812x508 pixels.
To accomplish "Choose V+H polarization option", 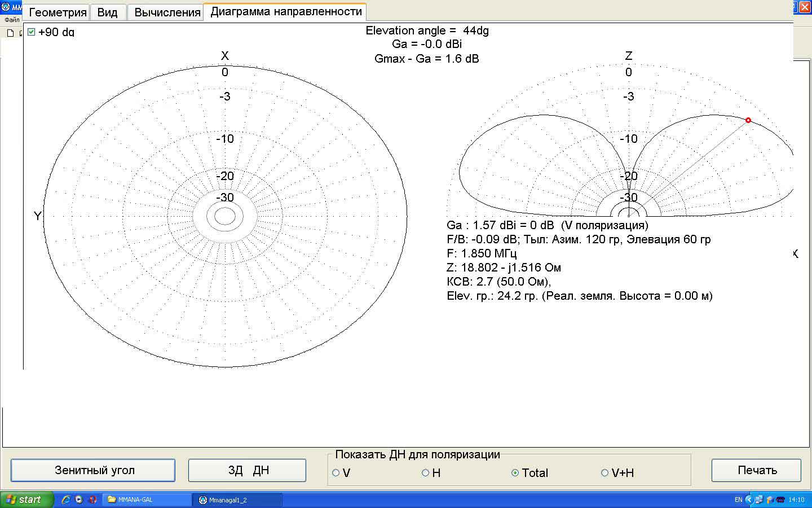I will [x=604, y=473].
